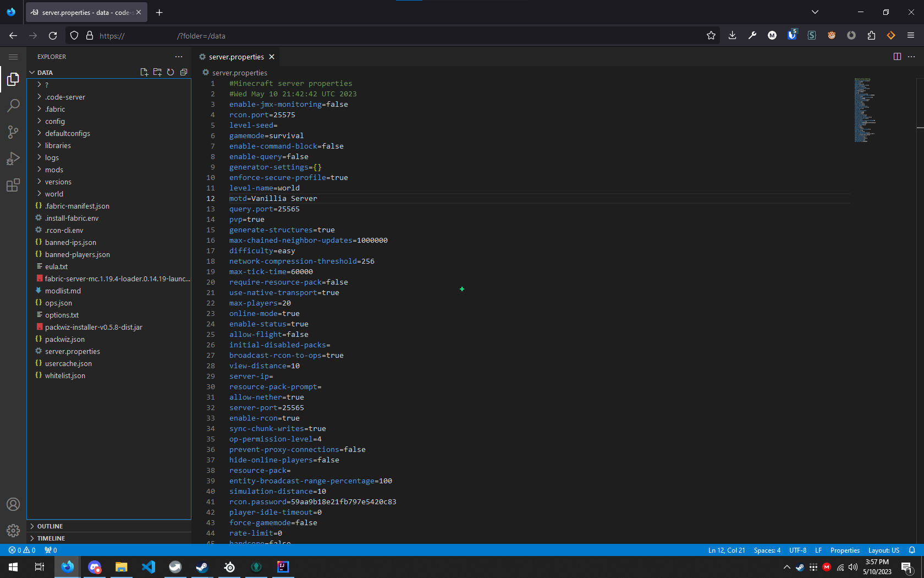Expand the TIMELINE section

pyautogui.click(x=51, y=538)
